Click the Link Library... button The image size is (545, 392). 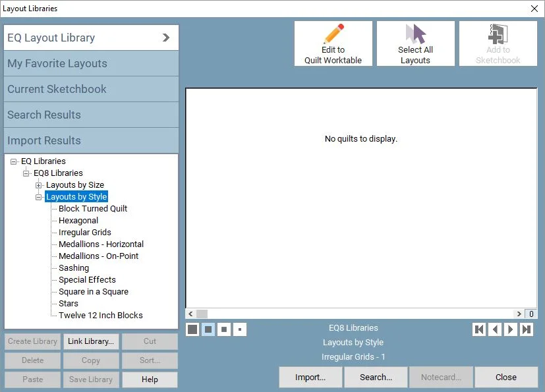tap(91, 341)
